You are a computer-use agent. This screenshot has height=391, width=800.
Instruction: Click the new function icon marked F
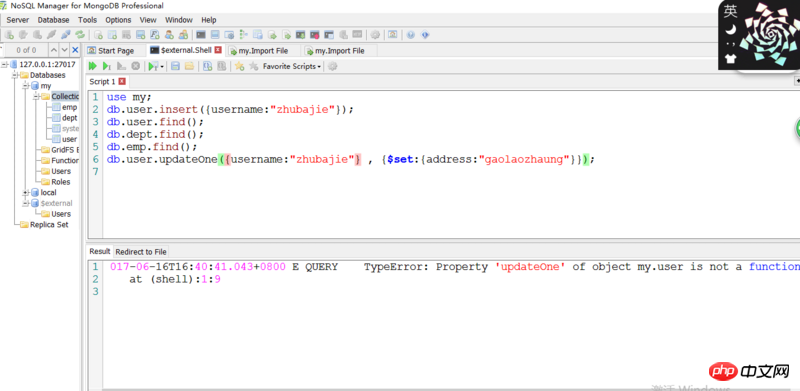155,35
